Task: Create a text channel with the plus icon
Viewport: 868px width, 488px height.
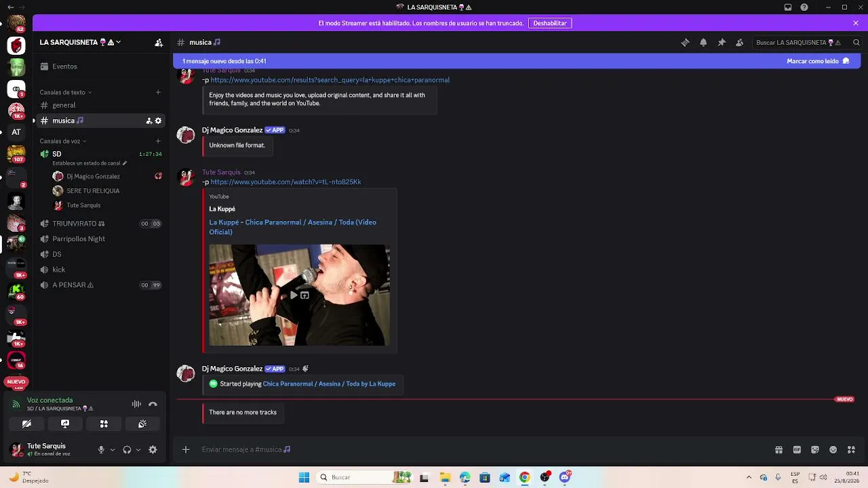Action: point(158,92)
